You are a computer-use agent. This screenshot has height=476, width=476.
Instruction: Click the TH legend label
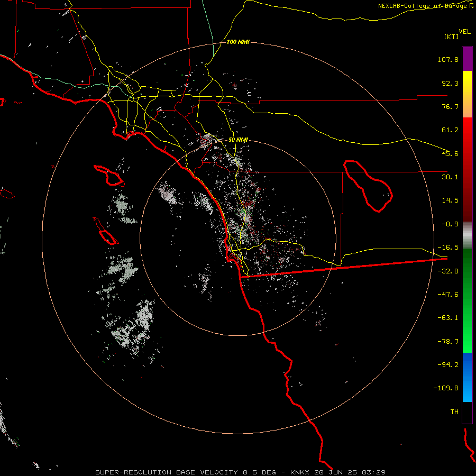click(x=454, y=412)
